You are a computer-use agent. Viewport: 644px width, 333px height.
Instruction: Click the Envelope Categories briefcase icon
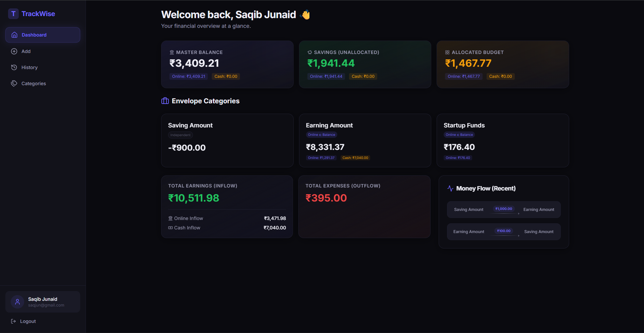point(165,101)
